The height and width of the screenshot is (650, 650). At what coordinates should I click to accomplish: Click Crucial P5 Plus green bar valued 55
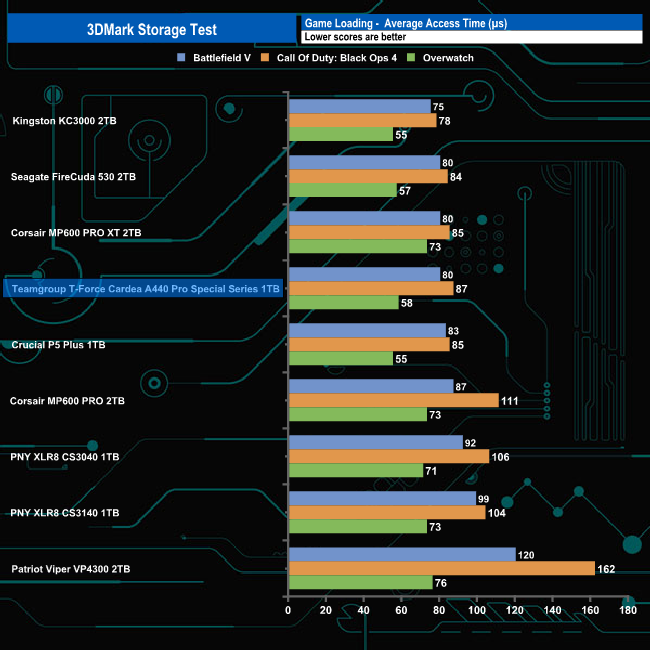point(341,358)
